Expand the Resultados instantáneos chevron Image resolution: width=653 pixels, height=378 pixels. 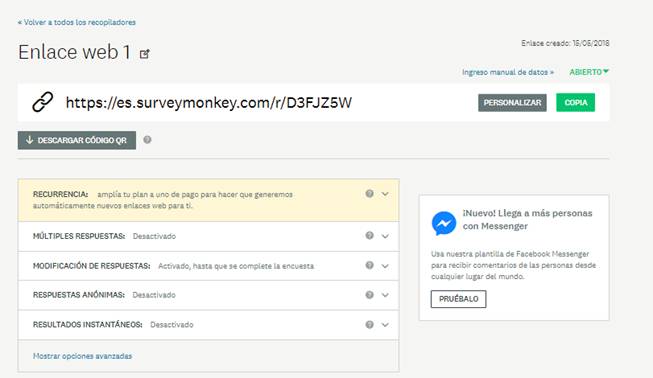coord(385,325)
